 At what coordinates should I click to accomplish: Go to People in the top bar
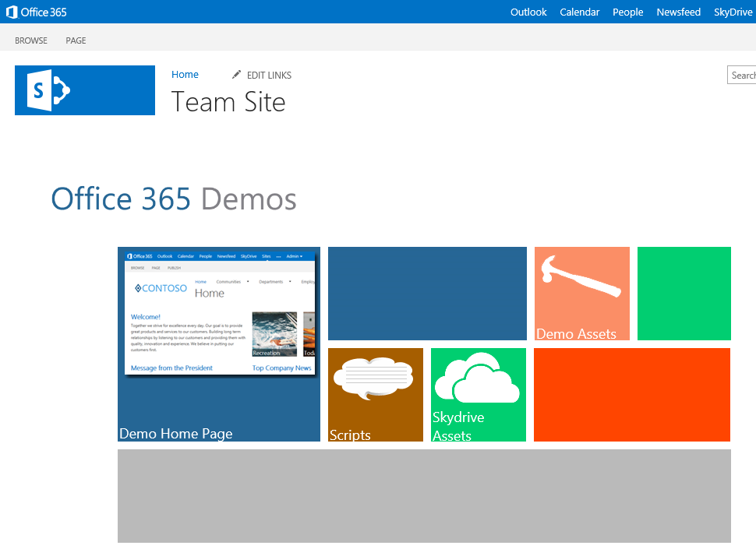point(627,12)
